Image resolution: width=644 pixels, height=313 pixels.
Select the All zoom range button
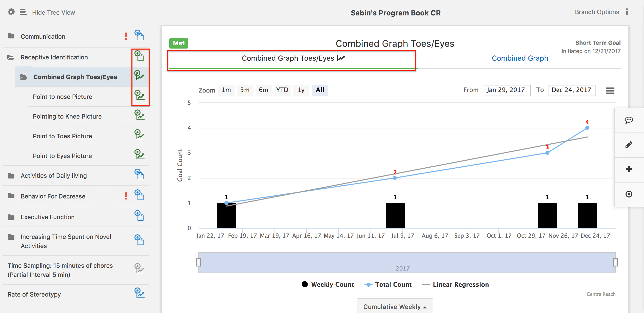click(x=320, y=90)
